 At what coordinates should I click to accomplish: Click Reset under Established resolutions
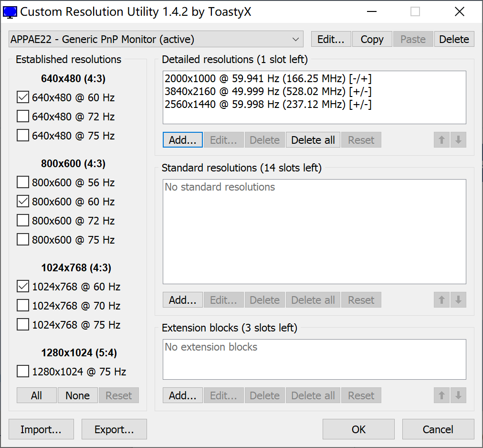(x=118, y=395)
